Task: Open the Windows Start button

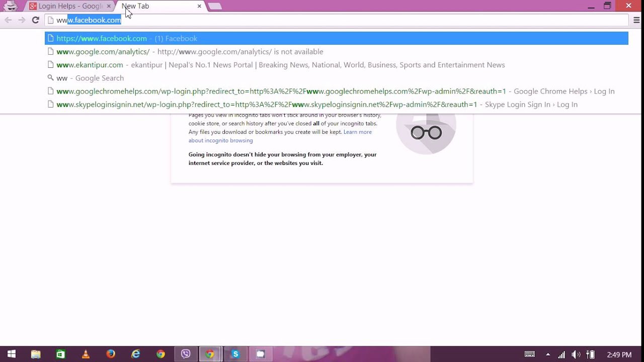Action: [11, 354]
